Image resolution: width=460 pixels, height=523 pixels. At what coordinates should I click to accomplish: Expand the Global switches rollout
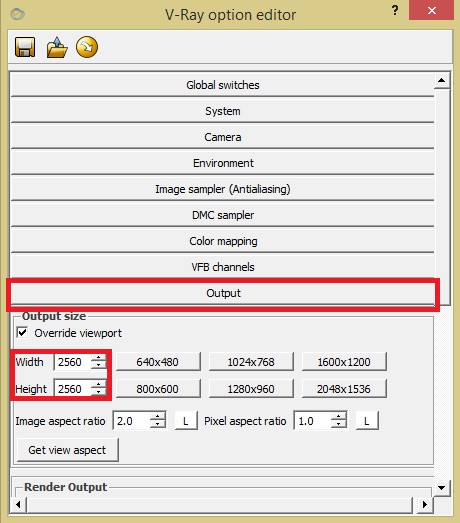point(222,85)
